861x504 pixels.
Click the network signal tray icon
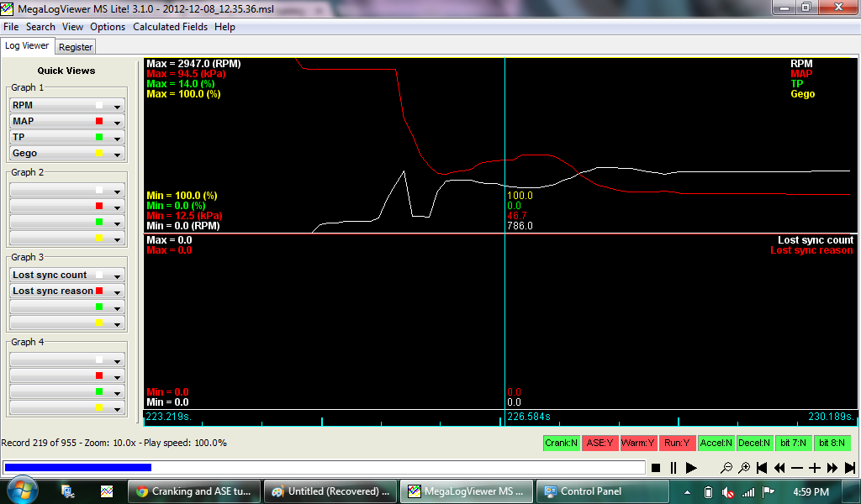pyautogui.click(x=747, y=492)
